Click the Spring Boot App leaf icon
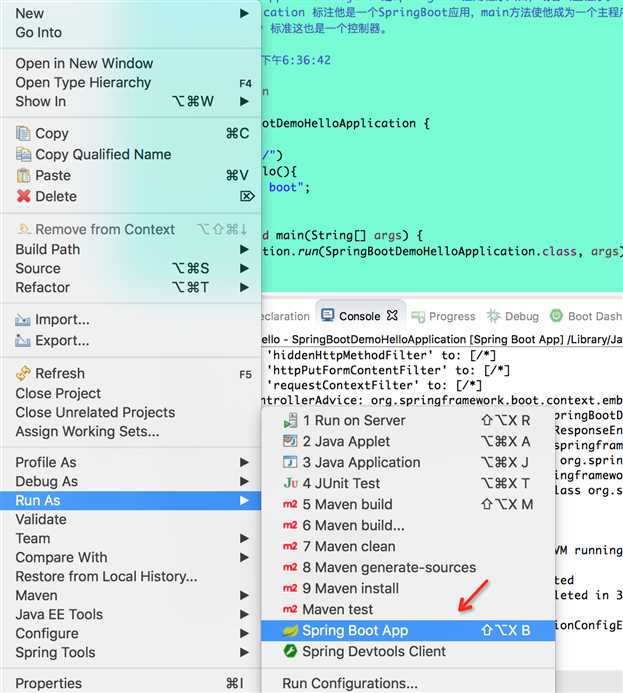The height and width of the screenshot is (693, 623). (290, 630)
